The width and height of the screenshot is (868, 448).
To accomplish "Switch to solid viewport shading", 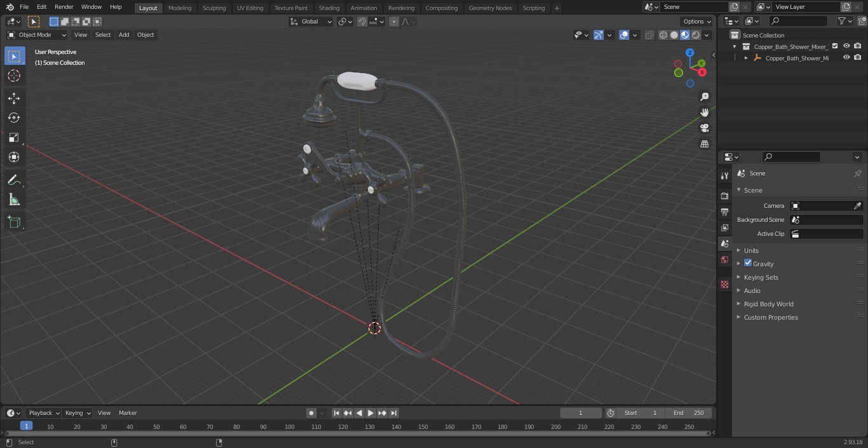I will (674, 35).
